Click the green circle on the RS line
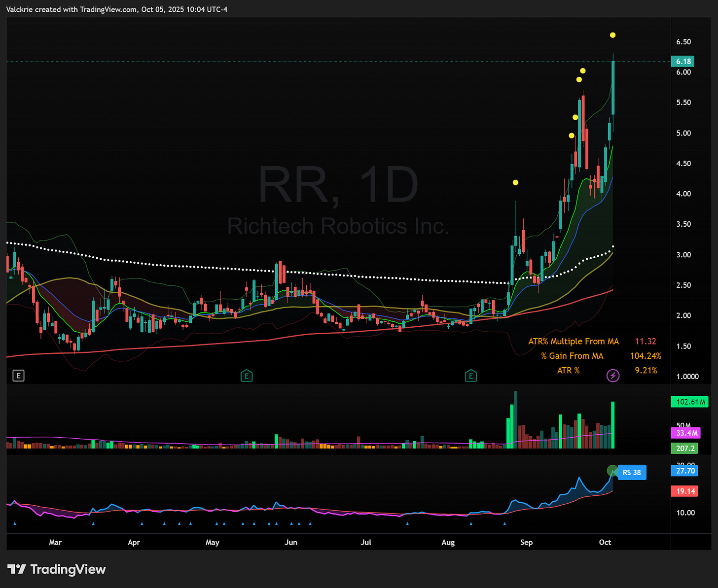The width and height of the screenshot is (718, 588). click(x=612, y=471)
